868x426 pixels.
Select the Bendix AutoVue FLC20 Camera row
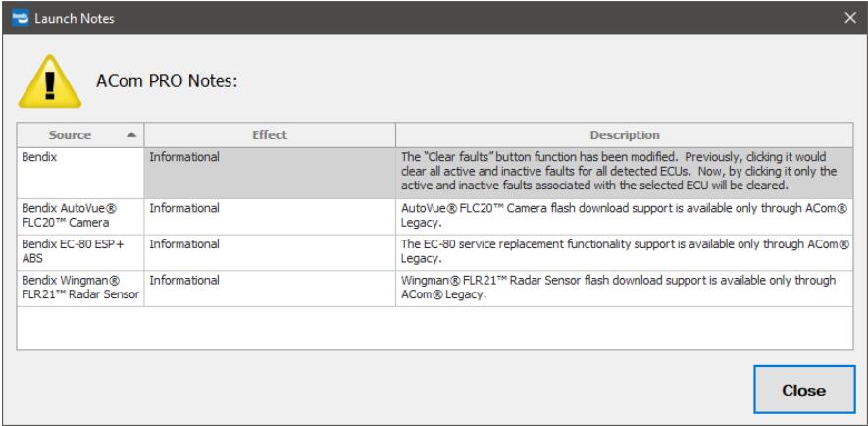[434, 217]
